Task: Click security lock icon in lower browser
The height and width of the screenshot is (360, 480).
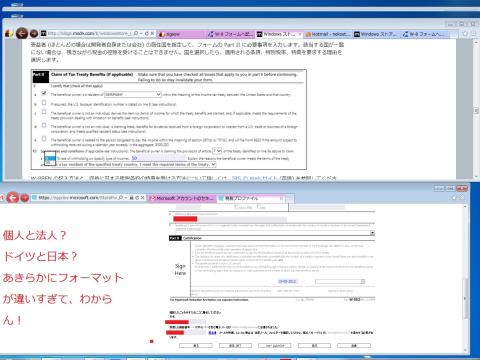Action: tap(131, 198)
